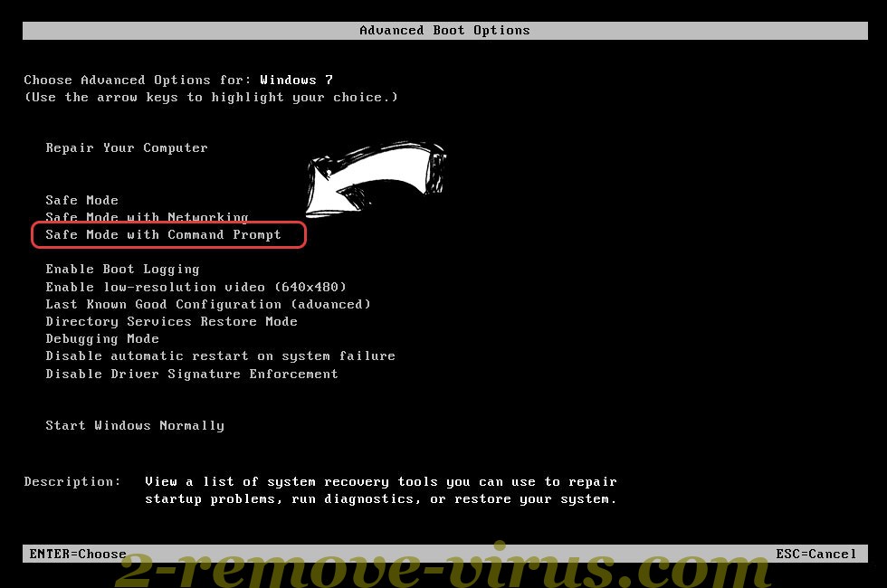
Task: Select Safe Mode with Networking
Action: point(147,217)
